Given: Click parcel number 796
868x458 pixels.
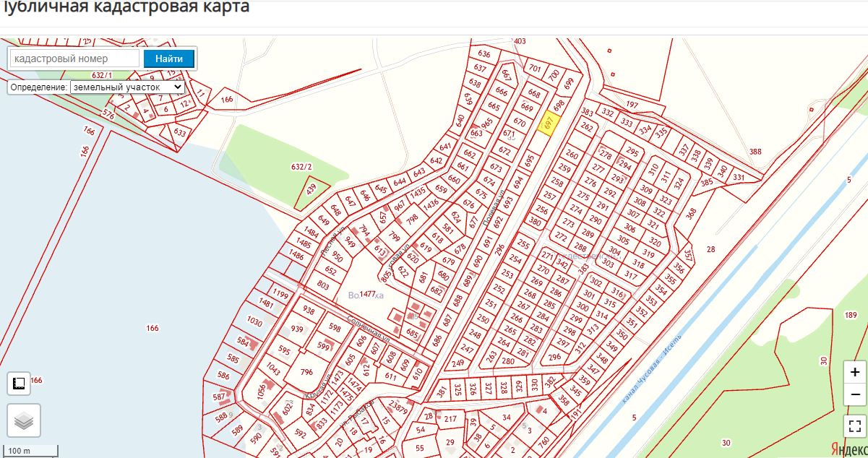Looking at the screenshot, I should point(306,373).
